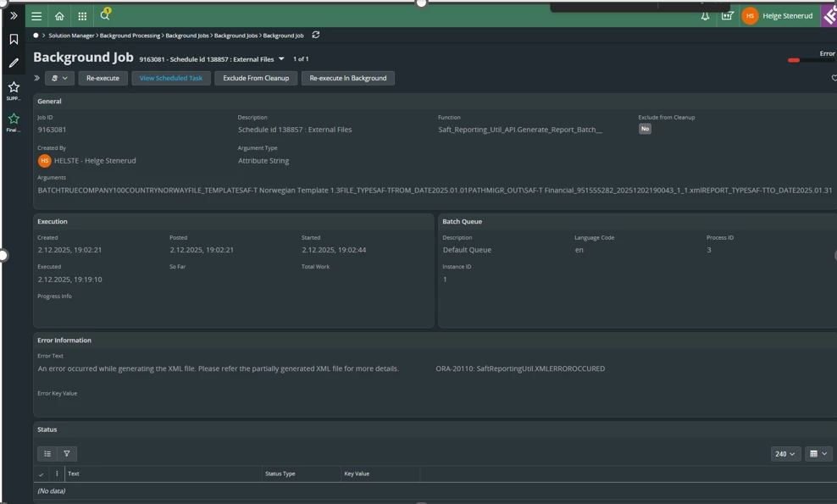Go to Background Processing breadcrumb
Viewport: 837px width, 504px height.
point(130,36)
